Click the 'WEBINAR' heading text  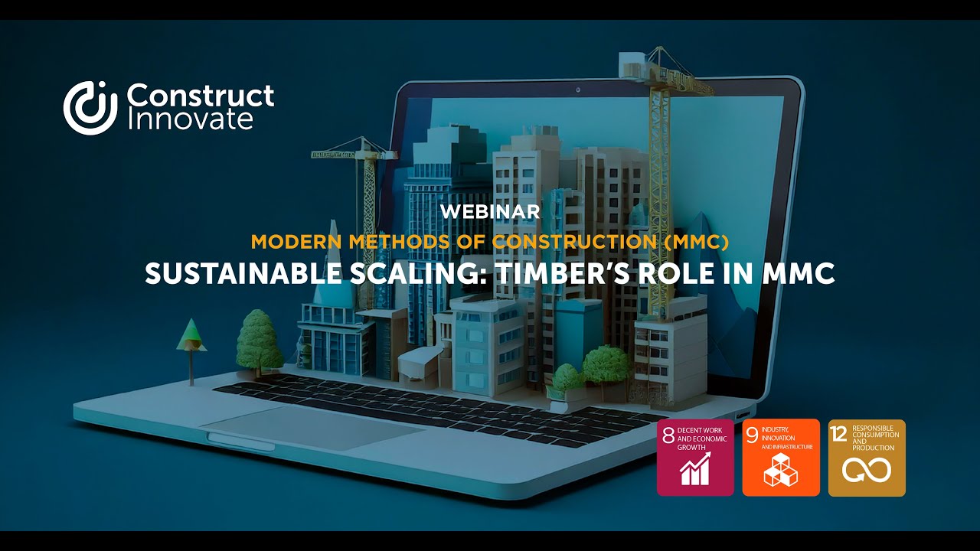pos(490,212)
